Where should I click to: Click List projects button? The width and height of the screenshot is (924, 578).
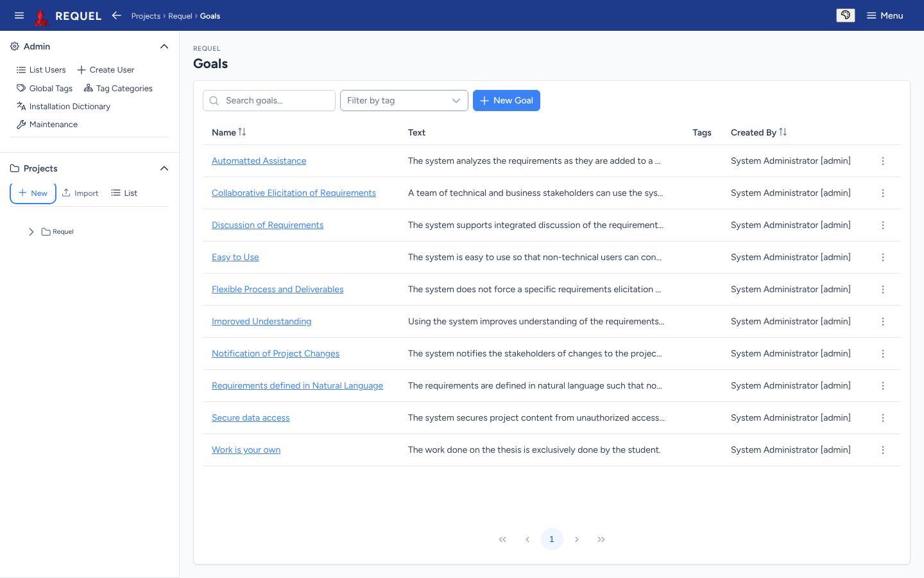pyautogui.click(x=124, y=193)
